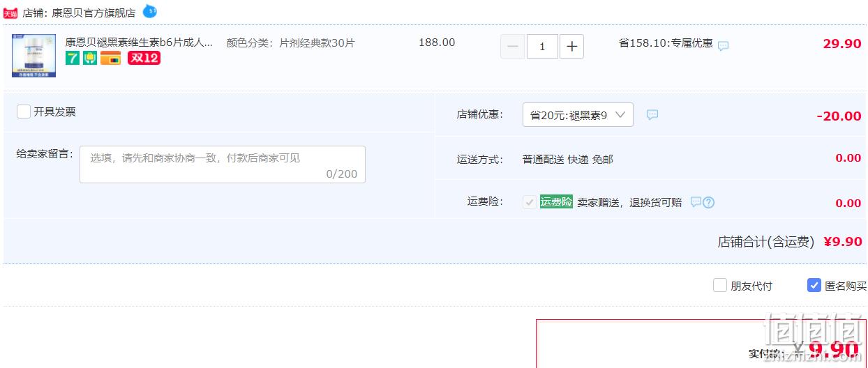Check the 开具发票 checkbox
Image resolution: width=868 pixels, height=368 pixels.
point(24,112)
